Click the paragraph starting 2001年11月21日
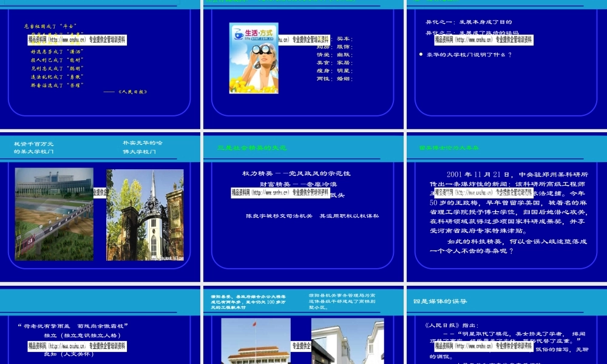Image resolution: width=607 pixels, height=364 pixels. (x=509, y=203)
